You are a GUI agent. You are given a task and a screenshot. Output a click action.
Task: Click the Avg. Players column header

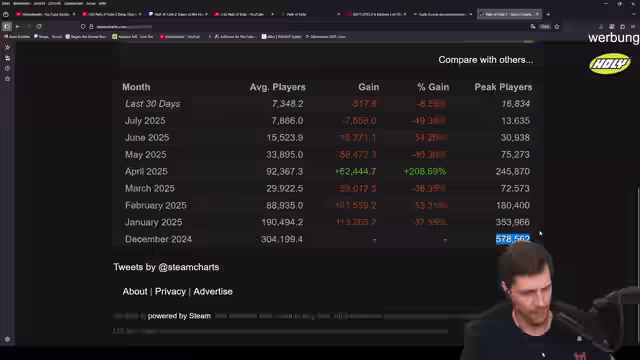[x=278, y=87]
